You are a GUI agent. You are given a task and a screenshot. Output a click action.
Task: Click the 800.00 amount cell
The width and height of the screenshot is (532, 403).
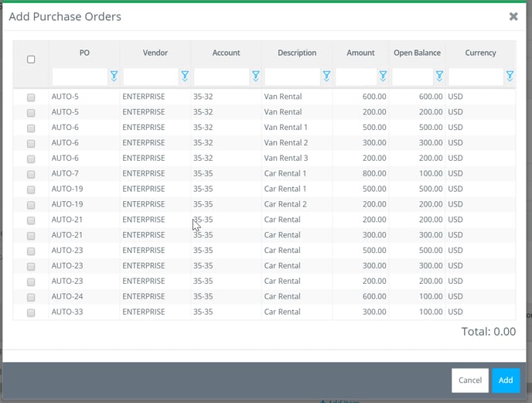[360, 173]
